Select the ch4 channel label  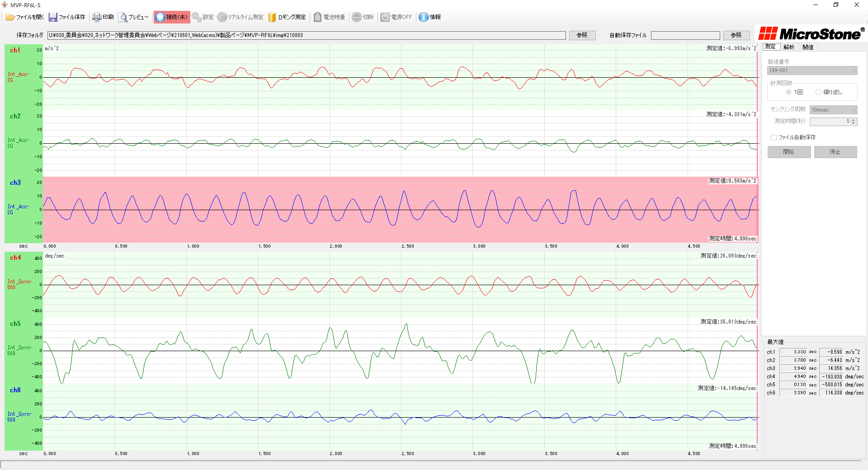(x=15, y=258)
